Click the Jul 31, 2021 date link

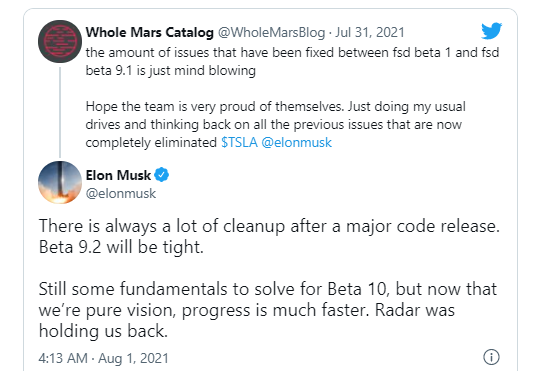tap(369, 33)
